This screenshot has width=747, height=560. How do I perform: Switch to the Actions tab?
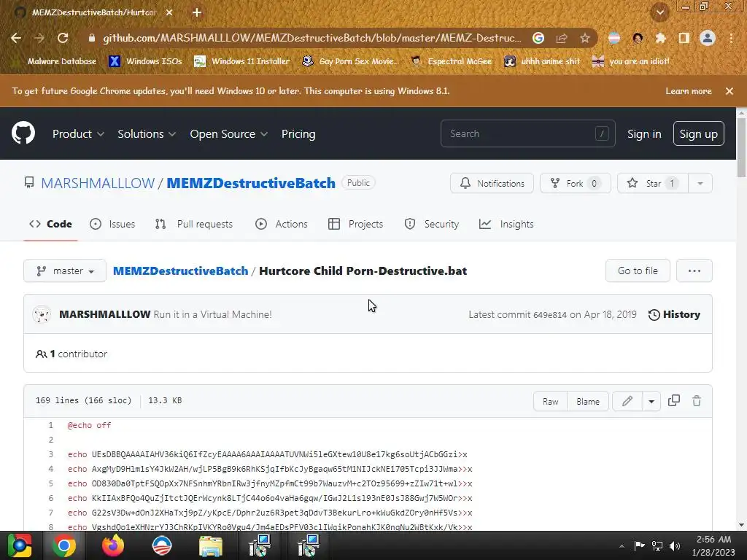coord(282,224)
